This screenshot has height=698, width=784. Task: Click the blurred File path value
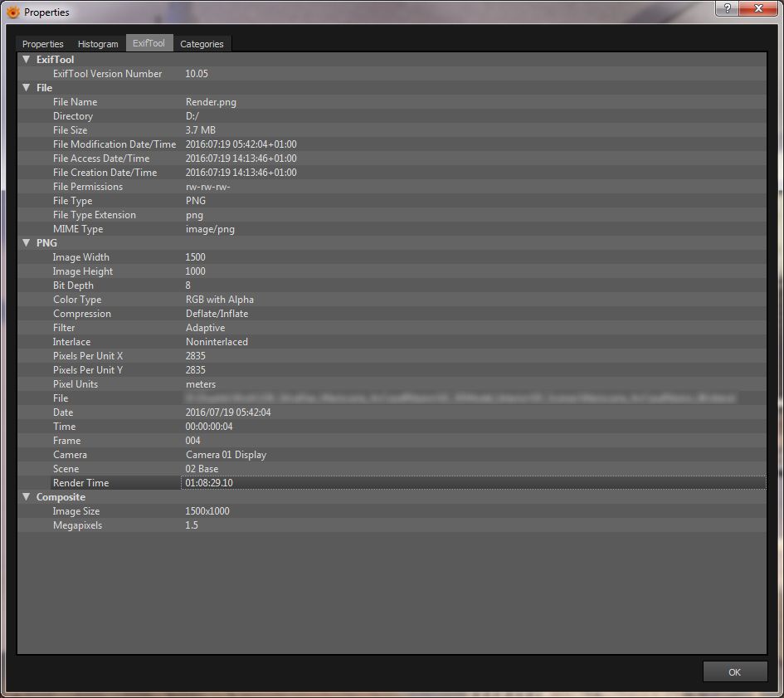pyautogui.click(x=460, y=398)
